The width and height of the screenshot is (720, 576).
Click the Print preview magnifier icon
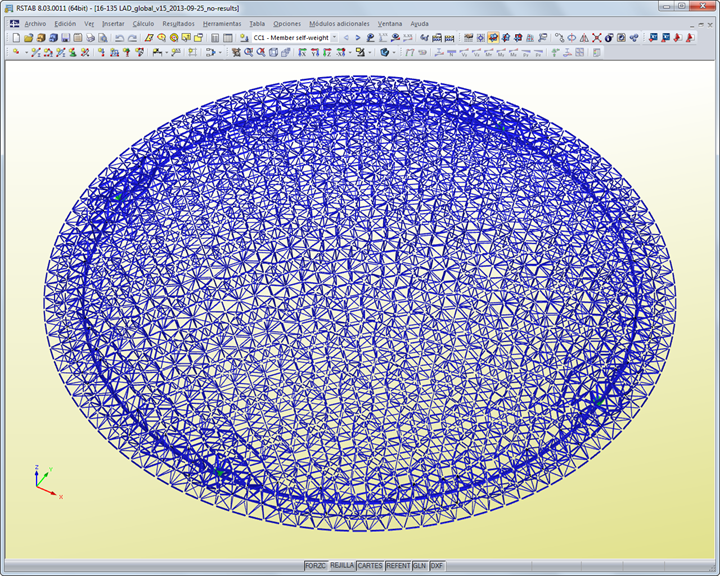103,38
